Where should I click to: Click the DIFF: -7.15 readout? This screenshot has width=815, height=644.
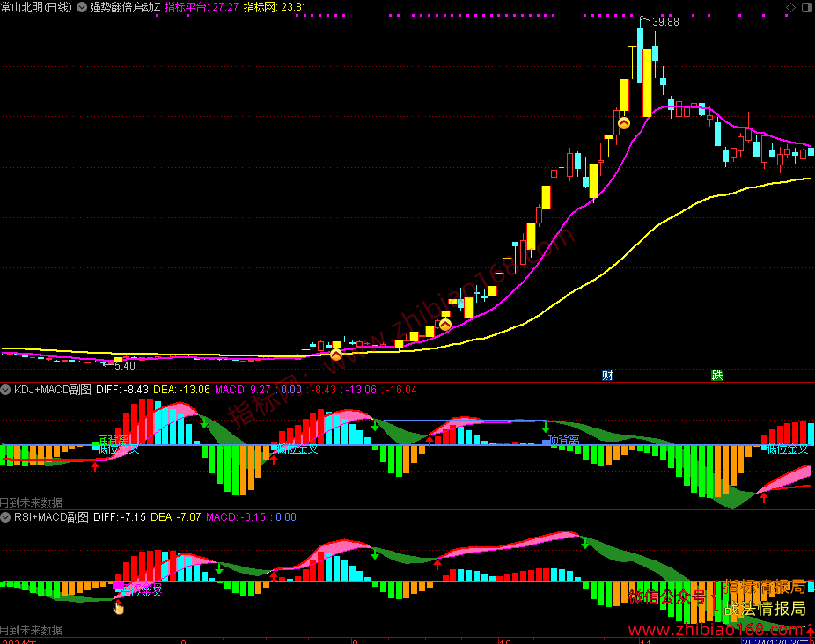coord(120,517)
